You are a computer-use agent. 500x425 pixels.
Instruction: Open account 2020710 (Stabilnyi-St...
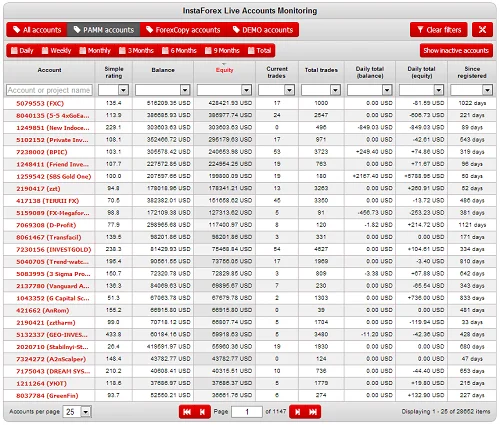53,347
